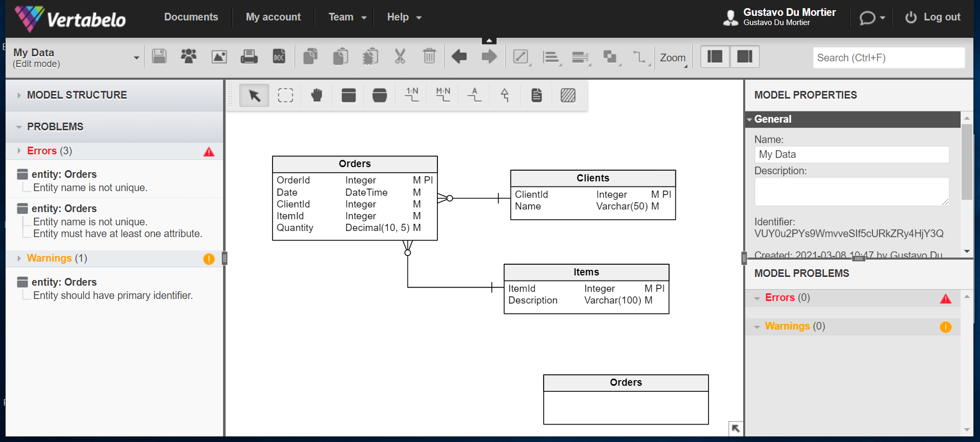Click the Description text area

point(851,192)
